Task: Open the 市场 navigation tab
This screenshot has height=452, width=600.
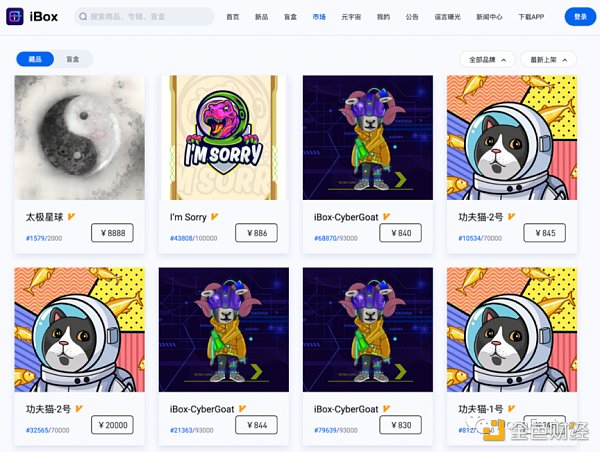Action: pos(319,17)
